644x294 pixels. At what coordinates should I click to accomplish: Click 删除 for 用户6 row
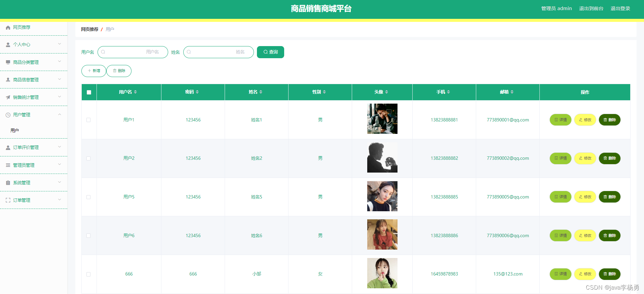tap(610, 235)
